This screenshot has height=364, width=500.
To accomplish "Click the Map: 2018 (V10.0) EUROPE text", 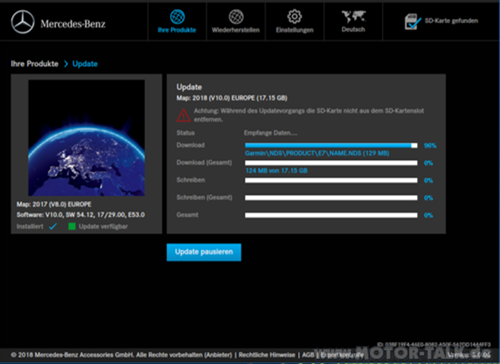I will pos(232,98).
